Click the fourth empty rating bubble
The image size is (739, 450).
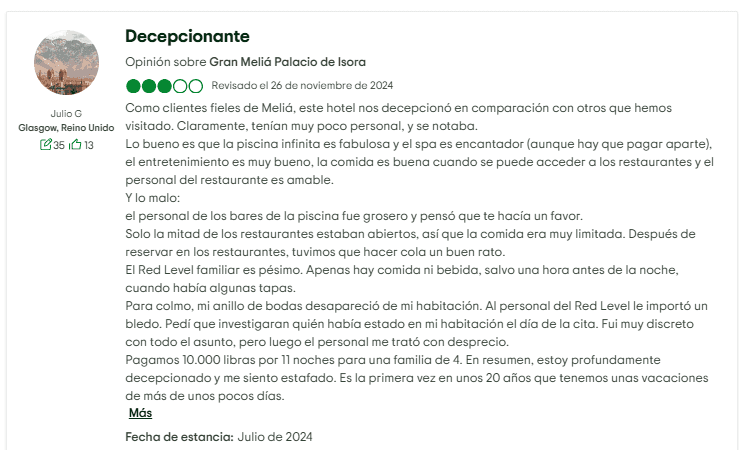pos(180,86)
